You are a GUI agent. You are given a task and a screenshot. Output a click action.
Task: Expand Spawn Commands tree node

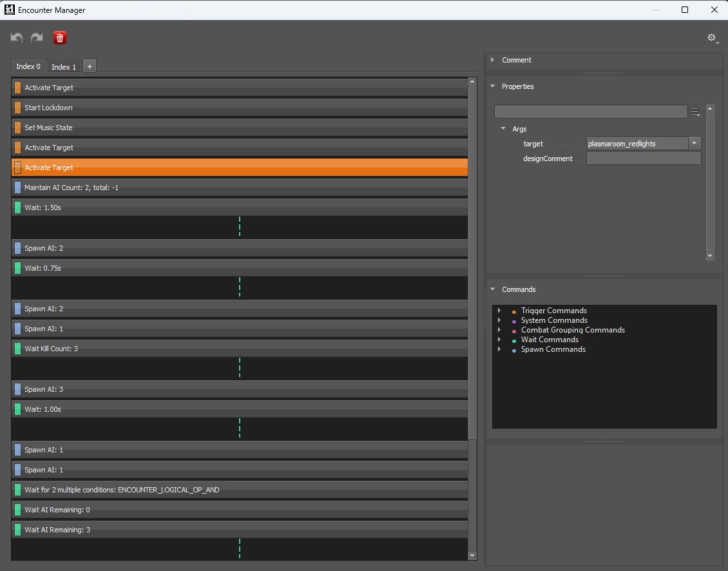[499, 349]
